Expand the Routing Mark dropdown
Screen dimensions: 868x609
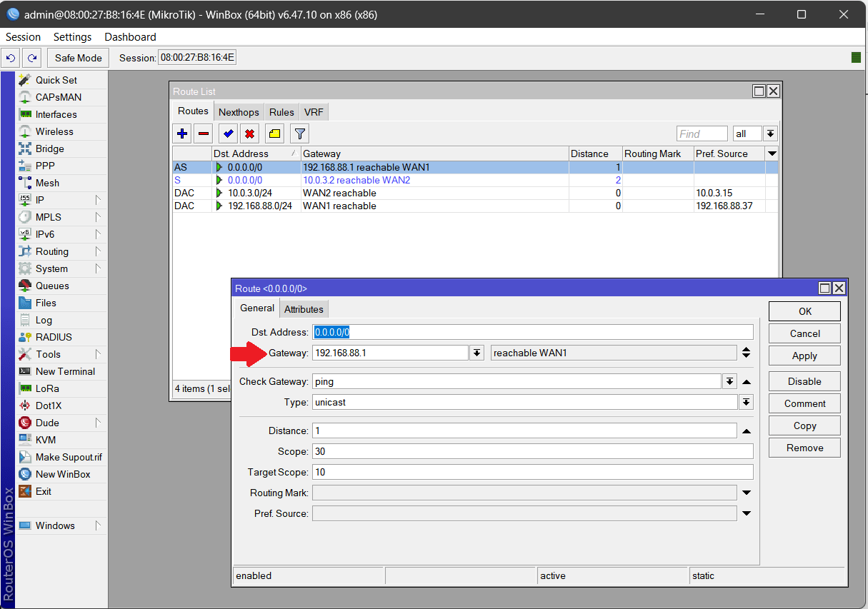coord(745,492)
